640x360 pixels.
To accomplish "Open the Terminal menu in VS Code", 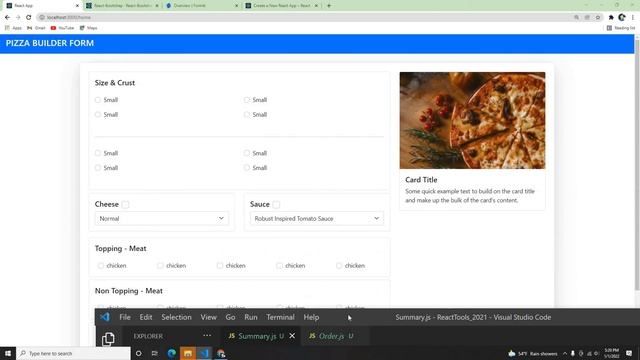I will point(280,317).
